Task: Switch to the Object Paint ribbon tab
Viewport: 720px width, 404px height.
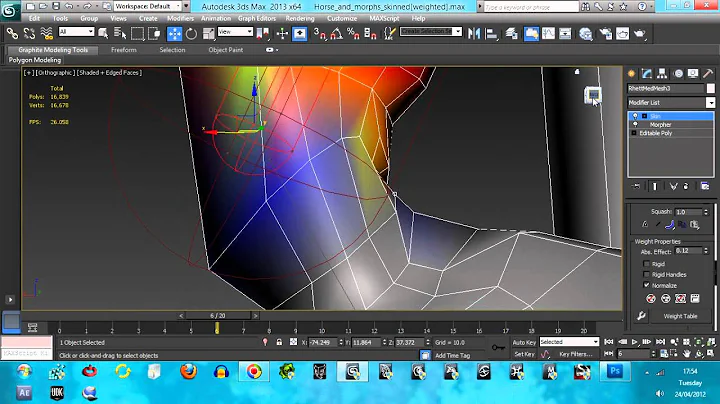Action: 225,50
